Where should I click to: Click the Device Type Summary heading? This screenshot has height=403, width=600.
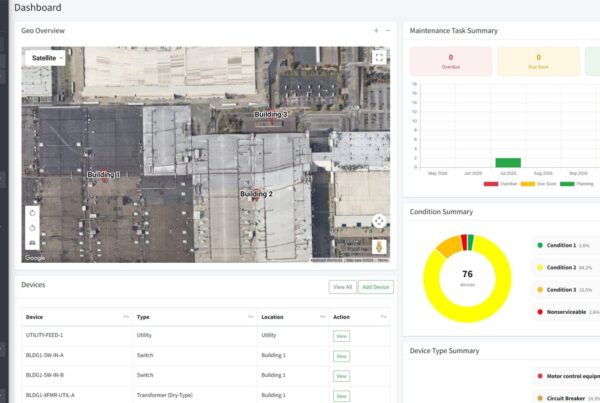[x=444, y=351]
